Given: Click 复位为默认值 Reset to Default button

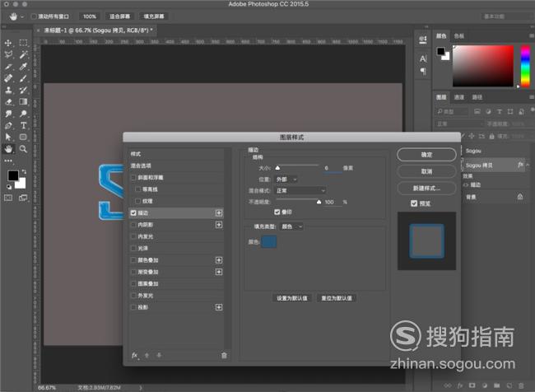Looking at the screenshot, I should click(x=337, y=298).
